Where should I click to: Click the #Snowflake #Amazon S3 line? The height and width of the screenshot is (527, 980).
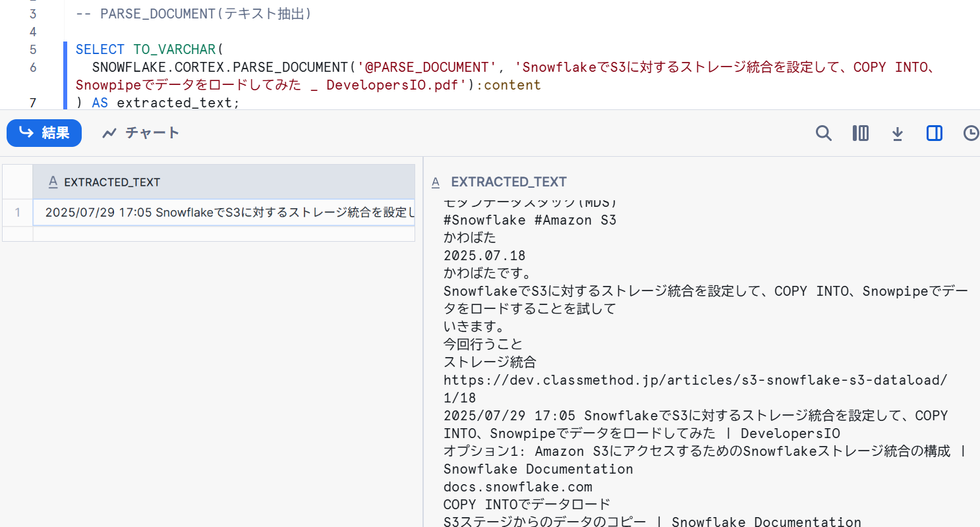[x=530, y=220]
